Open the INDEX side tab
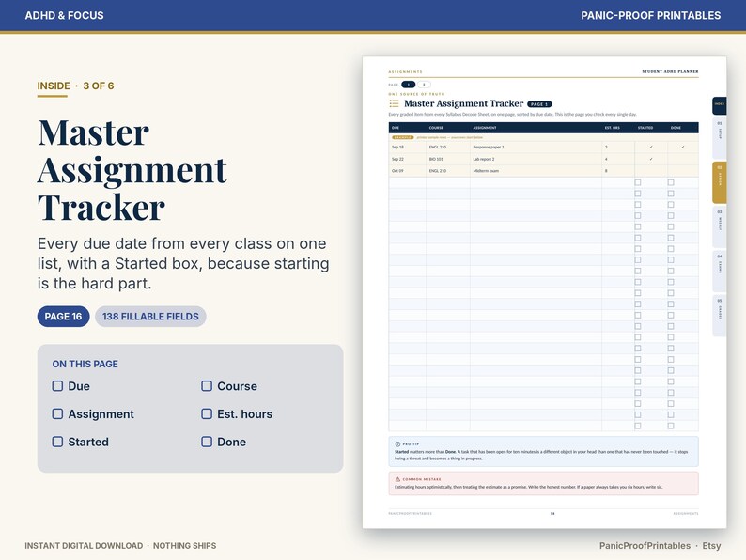This screenshot has height=560, width=746. pos(719,105)
